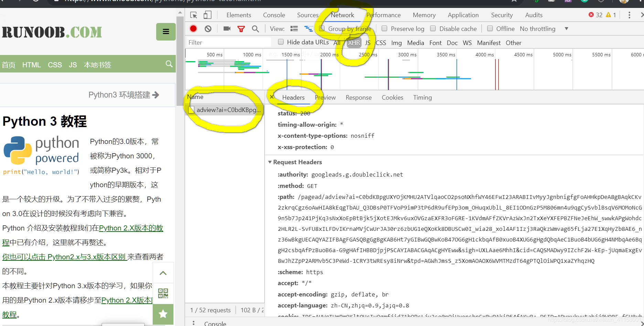Viewport: 644px width, 326px height.
Task: Filter requests by Manifest type
Action: [489, 43]
